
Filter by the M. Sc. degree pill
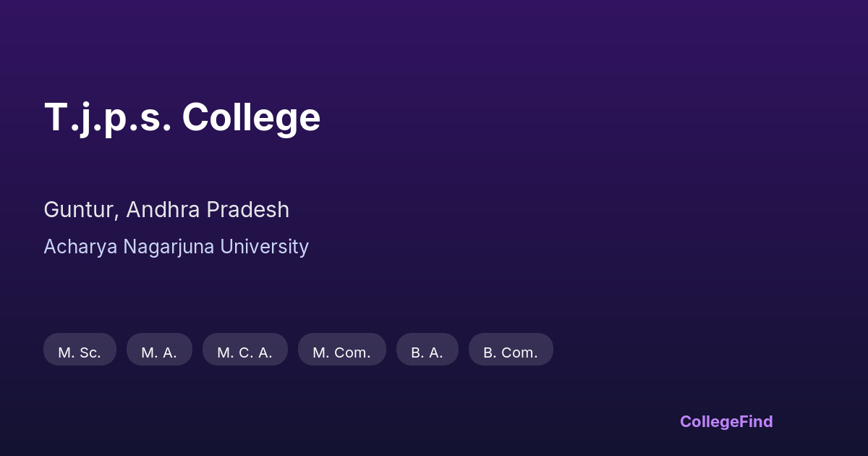(x=80, y=352)
